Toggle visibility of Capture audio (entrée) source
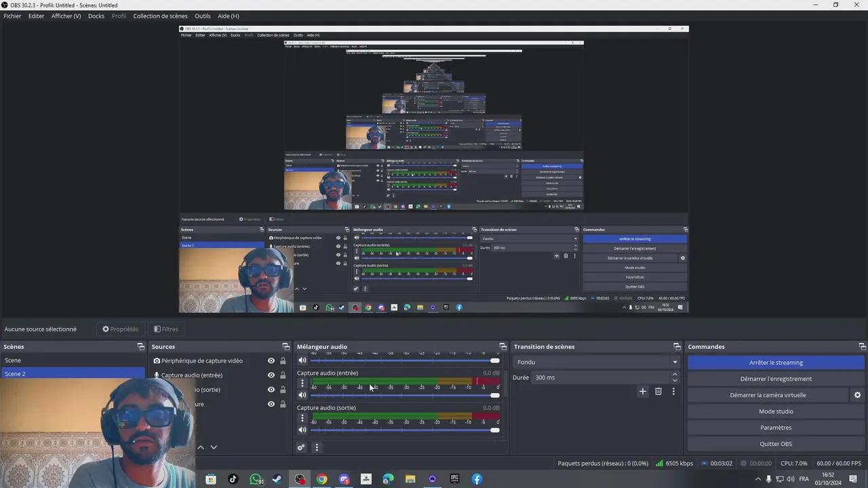This screenshot has width=868, height=488. [271, 375]
